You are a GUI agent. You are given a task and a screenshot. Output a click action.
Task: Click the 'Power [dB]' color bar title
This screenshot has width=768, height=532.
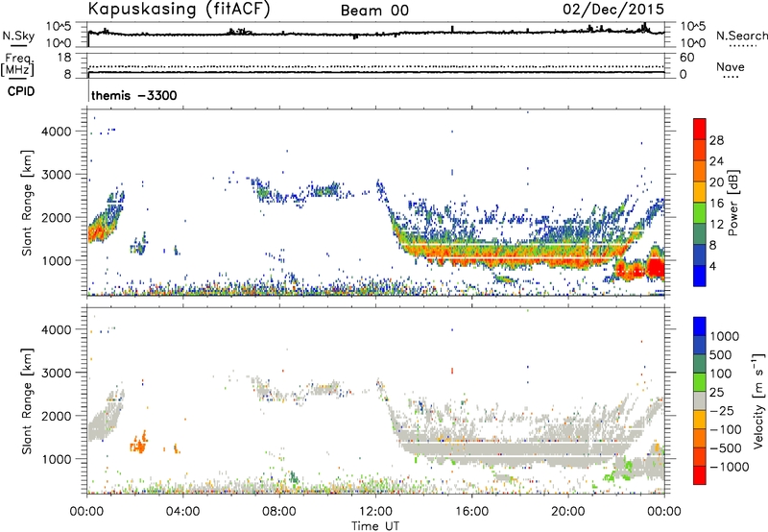(x=733, y=203)
